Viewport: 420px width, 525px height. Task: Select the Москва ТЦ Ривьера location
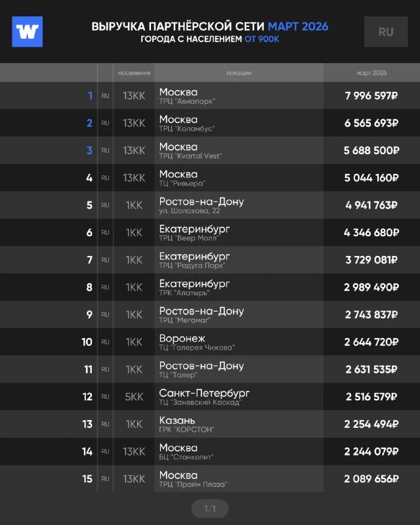click(x=182, y=178)
